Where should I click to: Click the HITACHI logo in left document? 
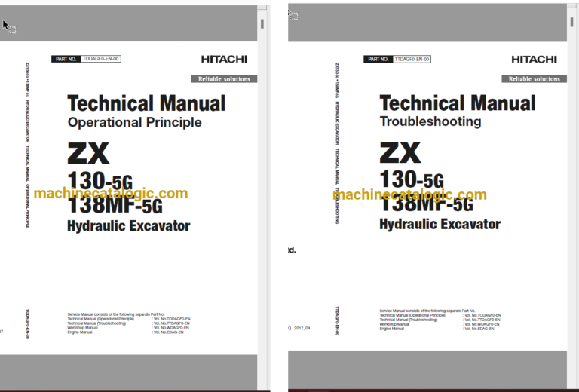click(224, 59)
